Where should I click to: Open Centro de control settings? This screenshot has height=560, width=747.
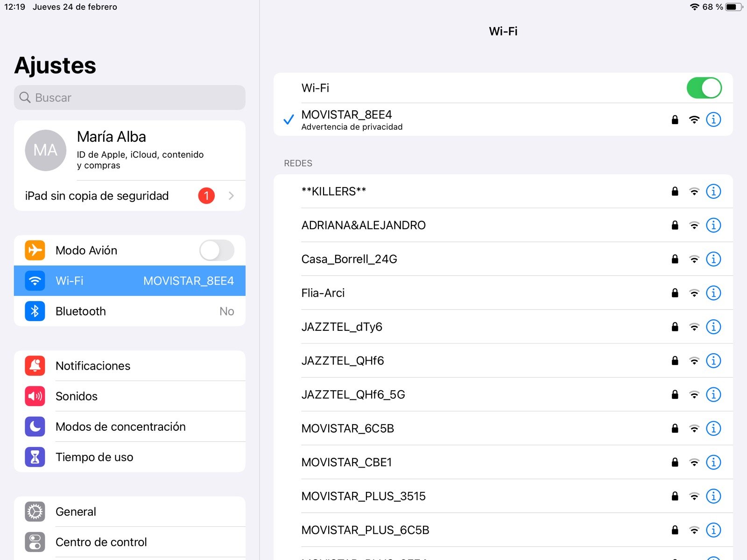pyautogui.click(x=130, y=542)
